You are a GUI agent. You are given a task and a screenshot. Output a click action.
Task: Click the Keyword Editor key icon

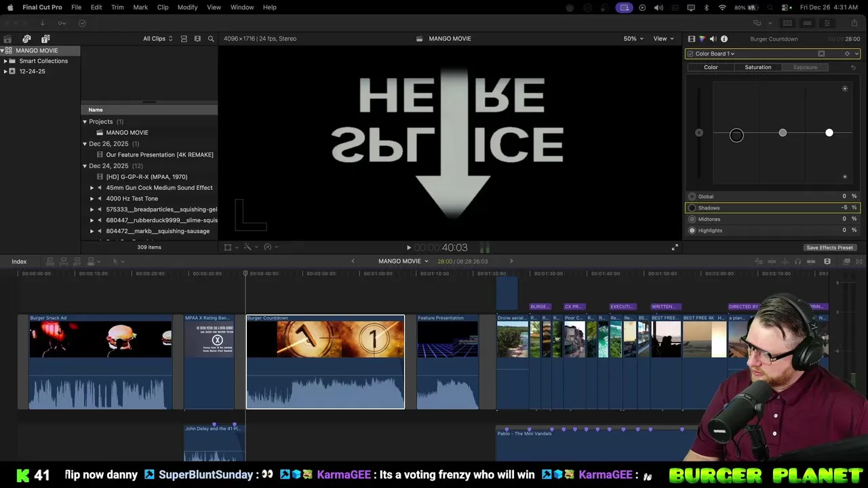click(x=62, y=23)
